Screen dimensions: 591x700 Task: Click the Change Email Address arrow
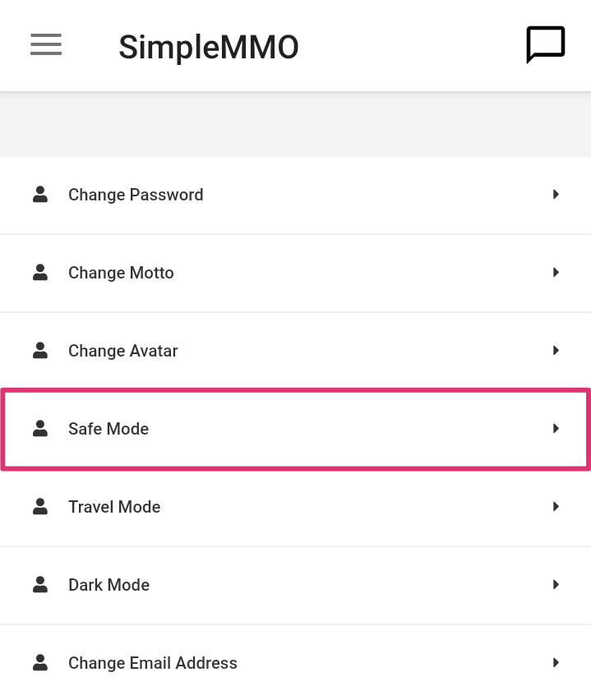[x=556, y=663]
